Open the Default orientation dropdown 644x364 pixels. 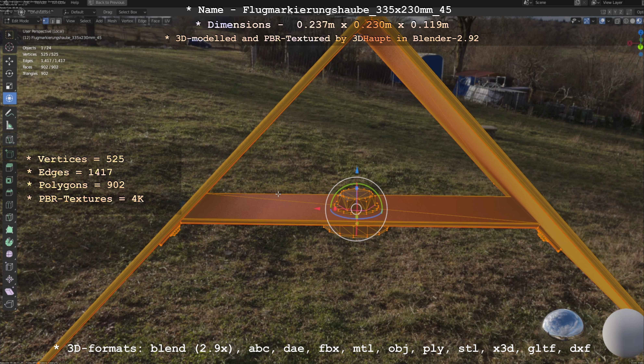[x=79, y=12]
